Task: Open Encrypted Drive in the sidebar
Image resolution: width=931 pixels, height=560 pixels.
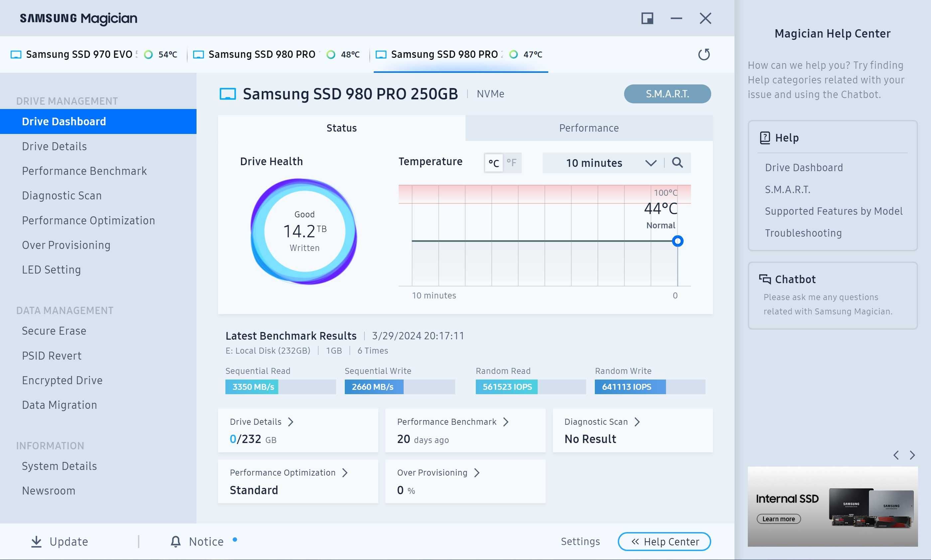Action: (98, 381)
